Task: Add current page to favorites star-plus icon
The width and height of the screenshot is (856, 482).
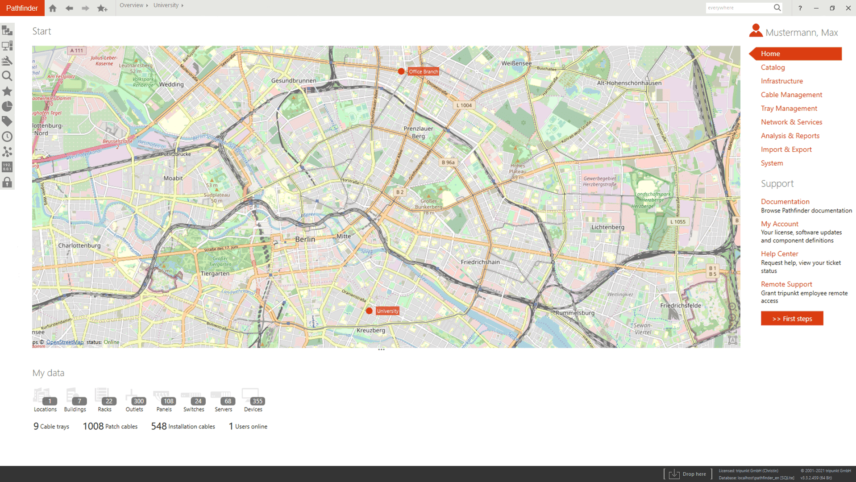Action: tap(102, 8)
